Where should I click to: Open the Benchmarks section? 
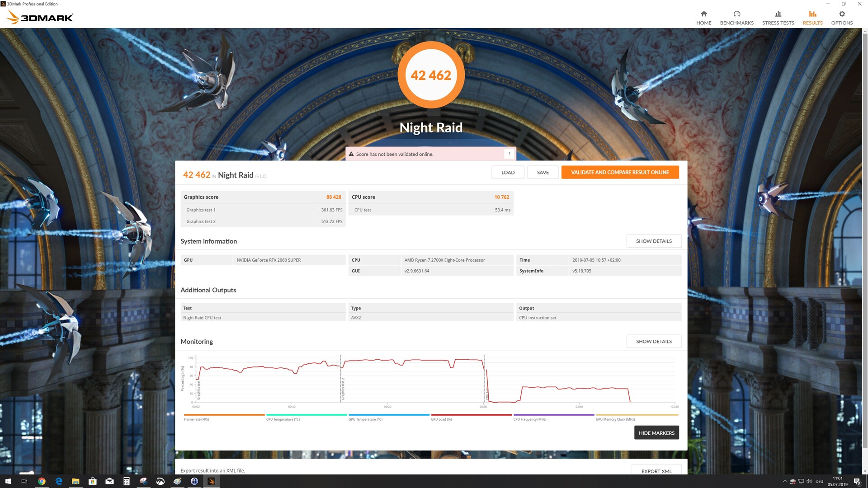tap(736, 18)
